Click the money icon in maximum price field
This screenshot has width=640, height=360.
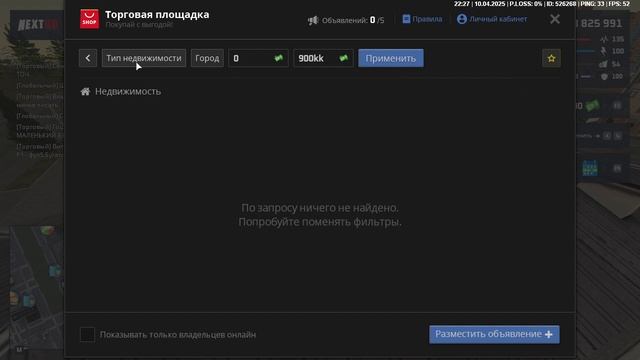[x=344, y=58]
